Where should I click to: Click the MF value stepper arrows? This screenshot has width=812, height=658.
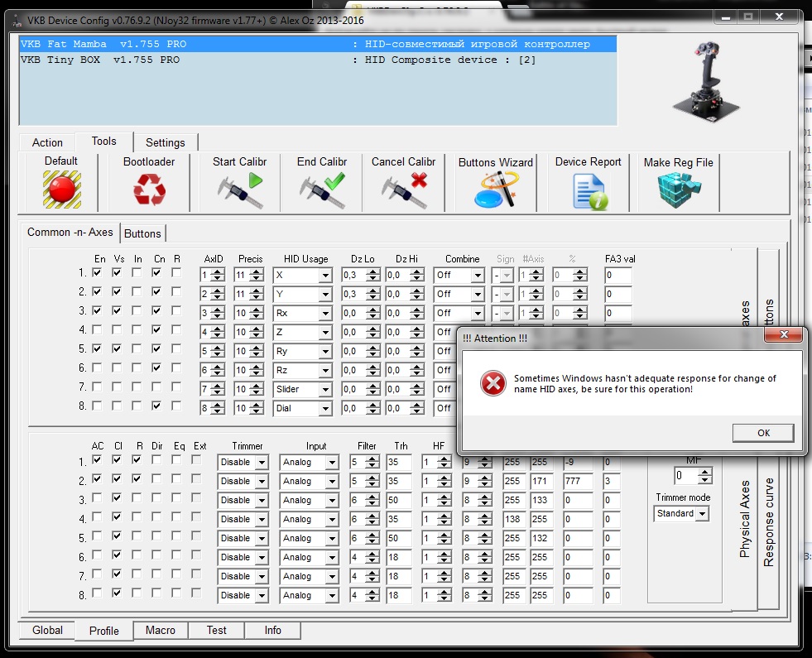[704, 476]
